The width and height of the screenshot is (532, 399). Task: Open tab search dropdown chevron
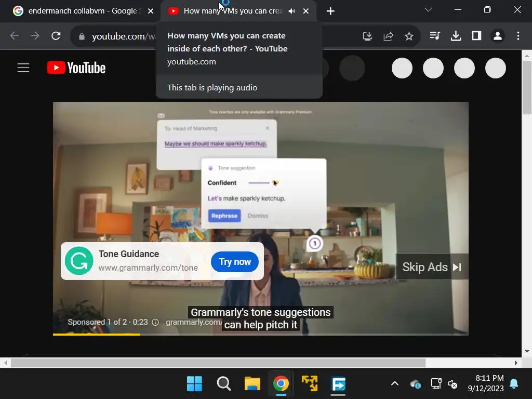(428, 10)
